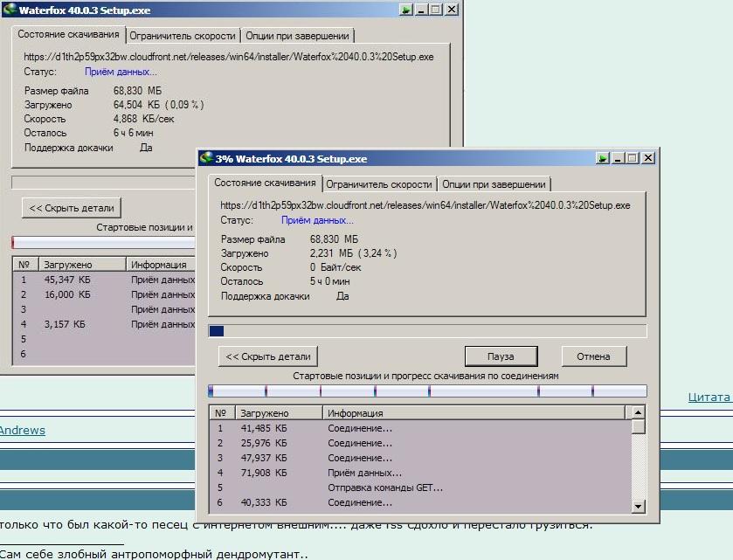
Task: Click the Загружено column header in the 3% window
Action: pos(279,413)
